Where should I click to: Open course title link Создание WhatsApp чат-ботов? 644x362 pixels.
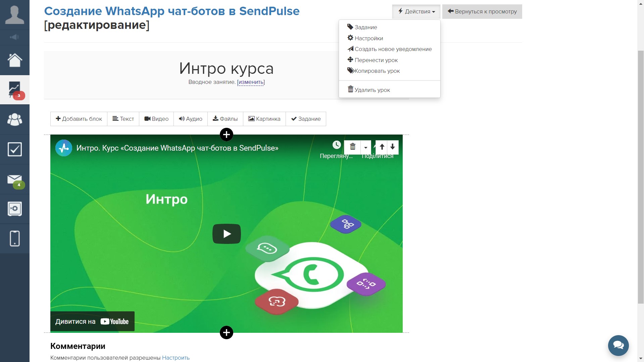(x=172, y=11)
